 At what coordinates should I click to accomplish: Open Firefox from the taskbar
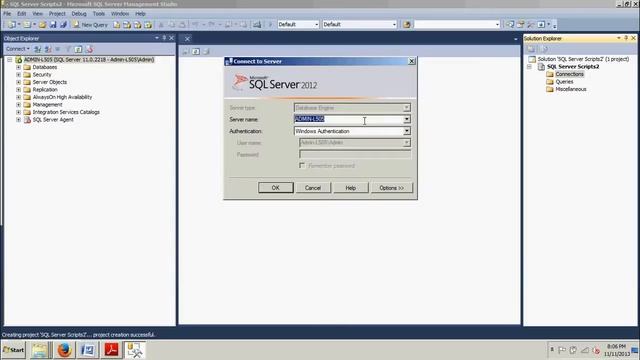[64, 350]
